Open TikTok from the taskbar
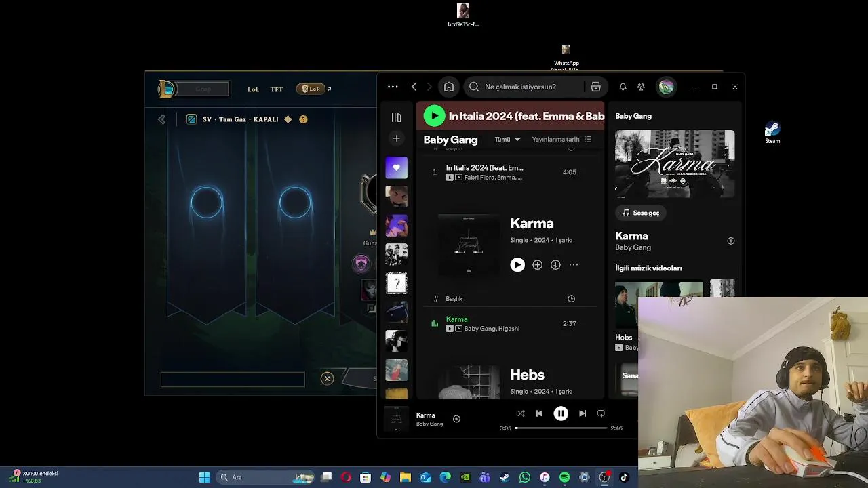Viewport: 868px width, 488px height. [624, 477]
